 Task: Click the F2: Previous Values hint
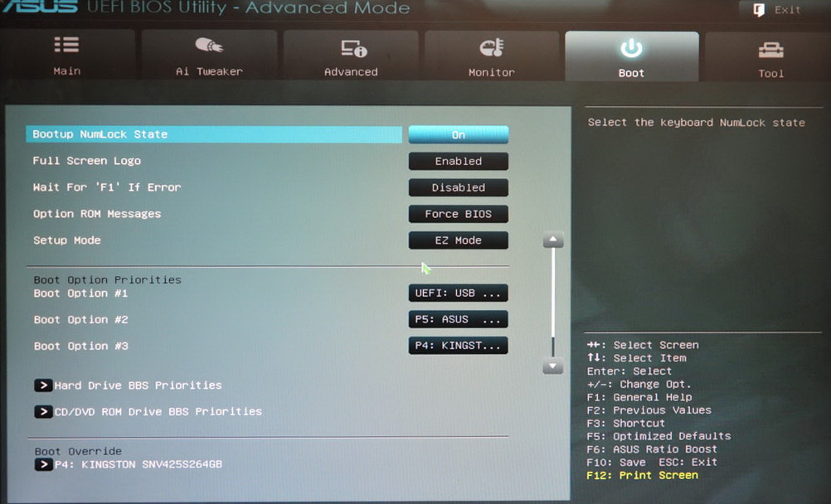point(649,410)
